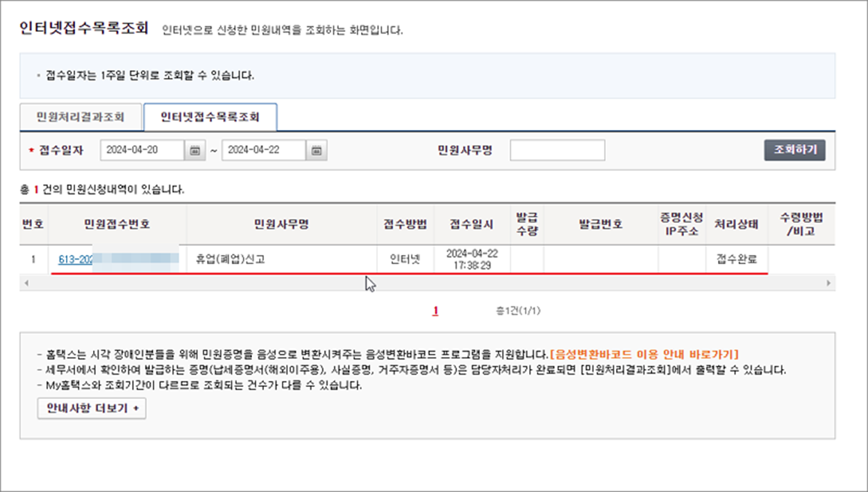Focus the start date field 2024-04-20
This screenshot has height=492, width=868.
point(142,150)
